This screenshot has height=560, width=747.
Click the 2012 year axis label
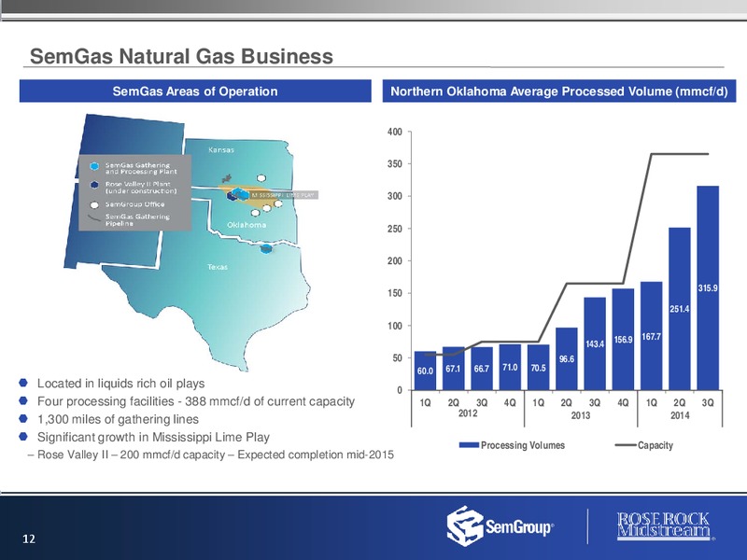pos(468,413)
